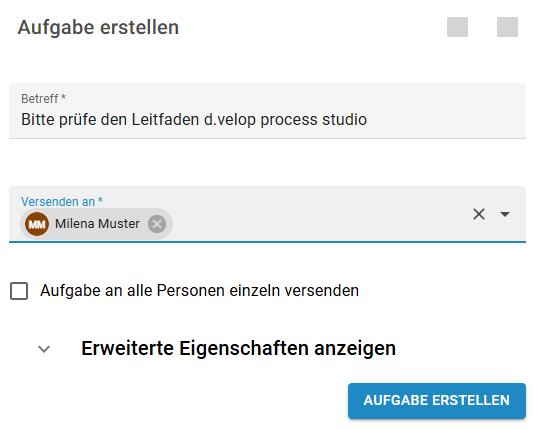
Task: Click the AUFGABE ERSTELLEN button
Action: point(437,401)
